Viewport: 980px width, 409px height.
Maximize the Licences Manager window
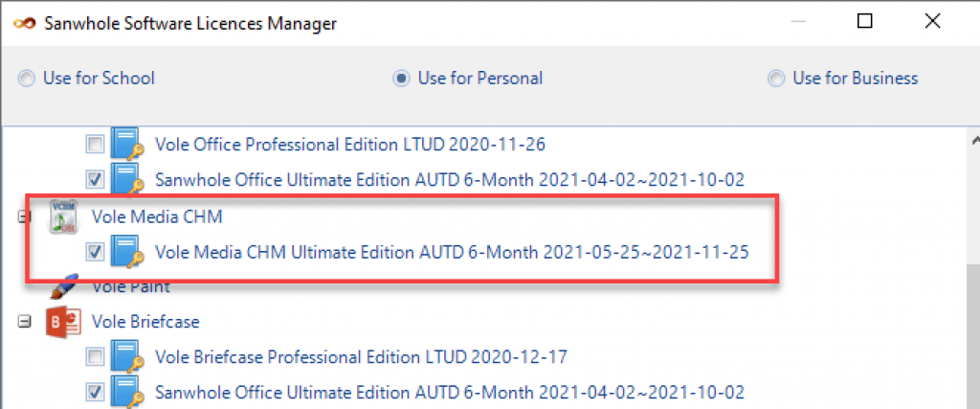tap(864, 22)
